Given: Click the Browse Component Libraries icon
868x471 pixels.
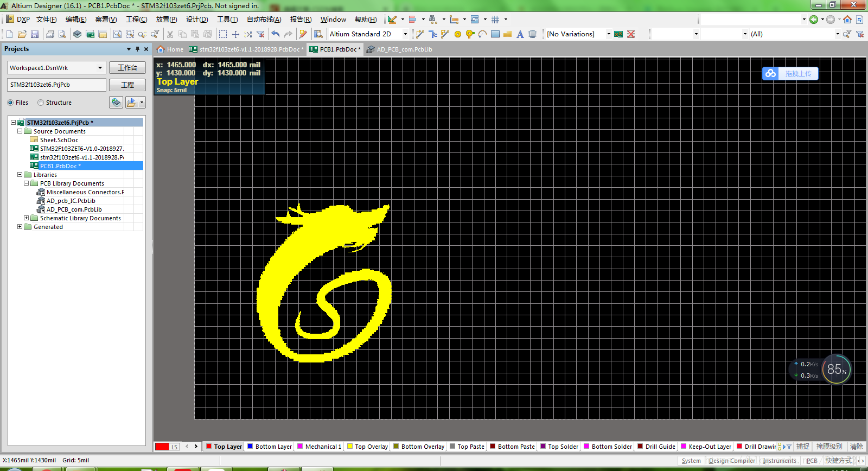Looking at the screenshot, I should click(318, 34).
